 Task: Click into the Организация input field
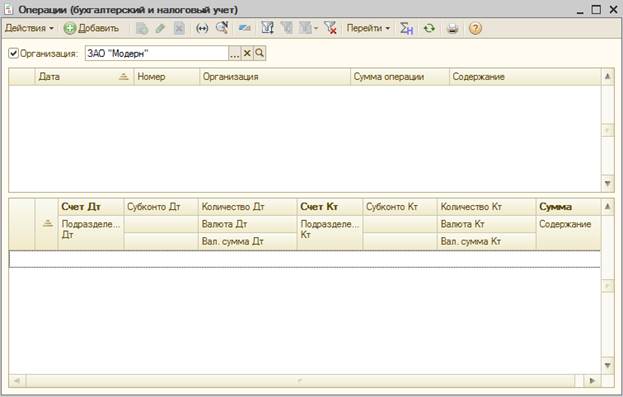point(157,53)
